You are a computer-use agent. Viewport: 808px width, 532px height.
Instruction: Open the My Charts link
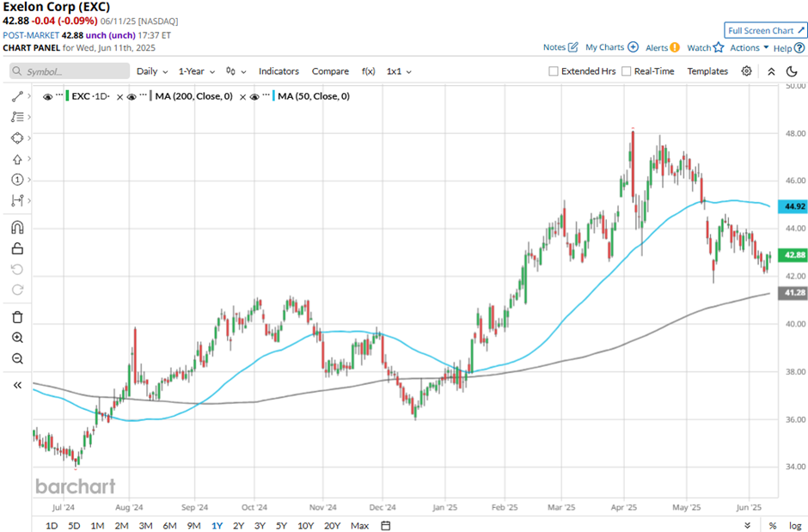(611, 47)
